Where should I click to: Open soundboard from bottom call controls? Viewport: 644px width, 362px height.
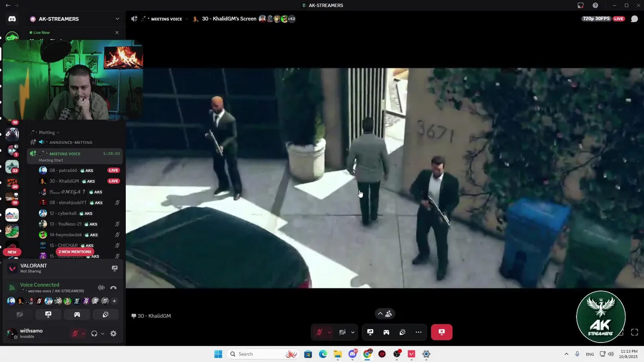click(x=403, y=332)
